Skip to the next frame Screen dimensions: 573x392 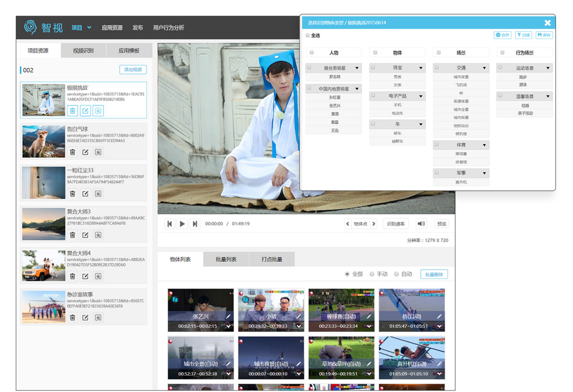[194, 224]
